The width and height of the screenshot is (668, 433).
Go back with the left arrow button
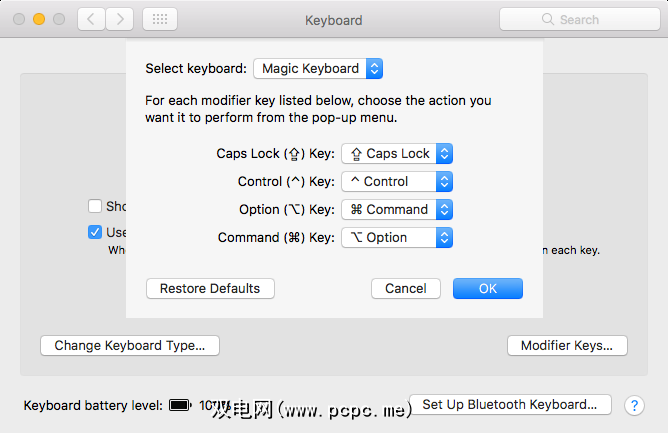click(92, 19)
